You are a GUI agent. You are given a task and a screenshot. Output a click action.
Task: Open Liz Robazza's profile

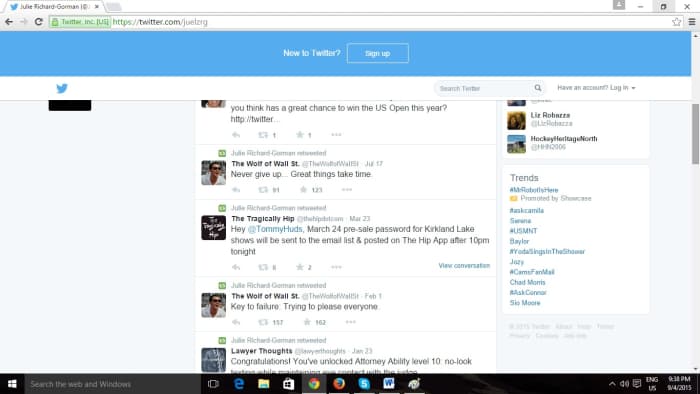tap(550, 115)
